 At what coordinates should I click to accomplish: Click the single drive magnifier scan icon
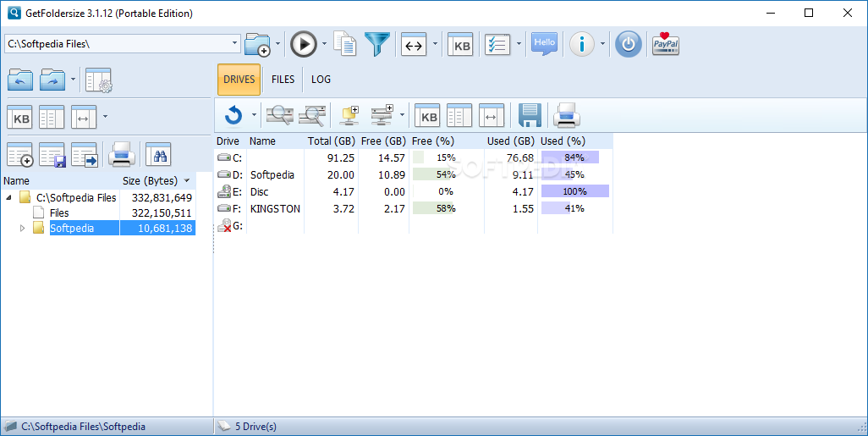coord(280,115)
